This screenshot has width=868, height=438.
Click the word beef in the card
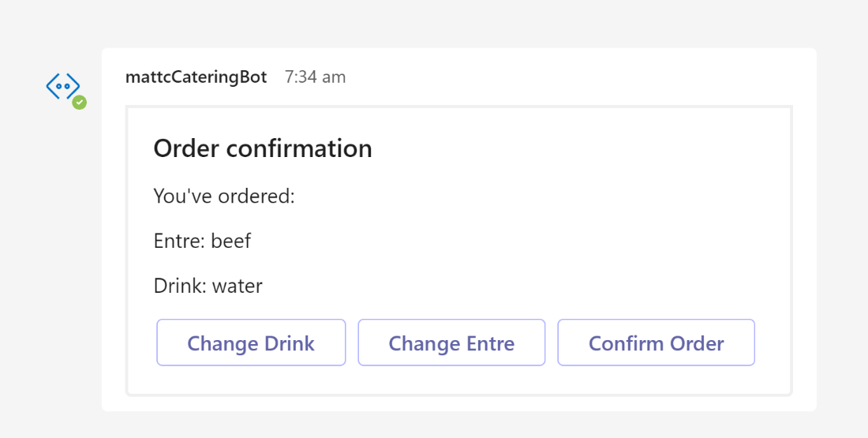(231, 241)
